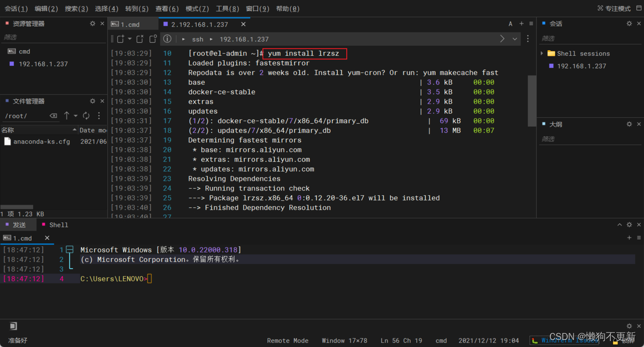Click the resource manager filter field
The image size is (644, 347).
(x=53, y=37)
